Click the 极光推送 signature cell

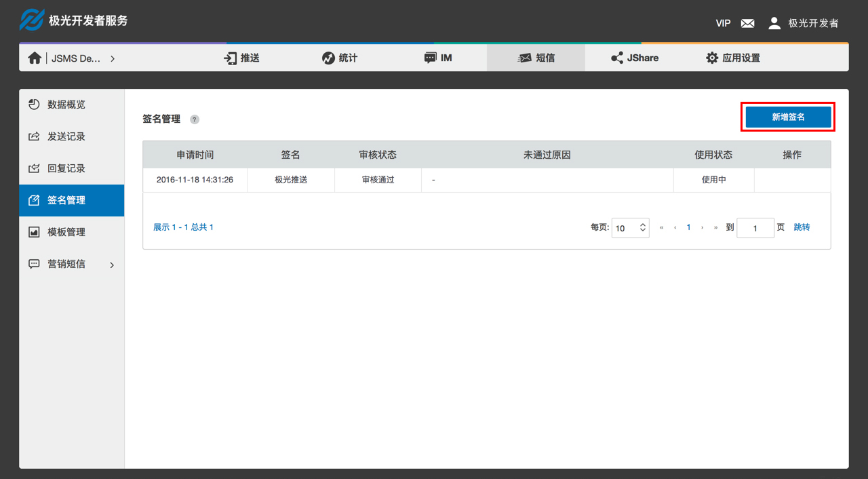(x=291, y=180)
